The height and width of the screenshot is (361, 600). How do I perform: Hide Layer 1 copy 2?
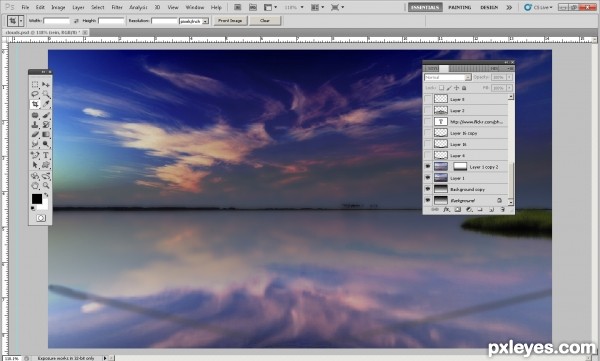[428, 167]
